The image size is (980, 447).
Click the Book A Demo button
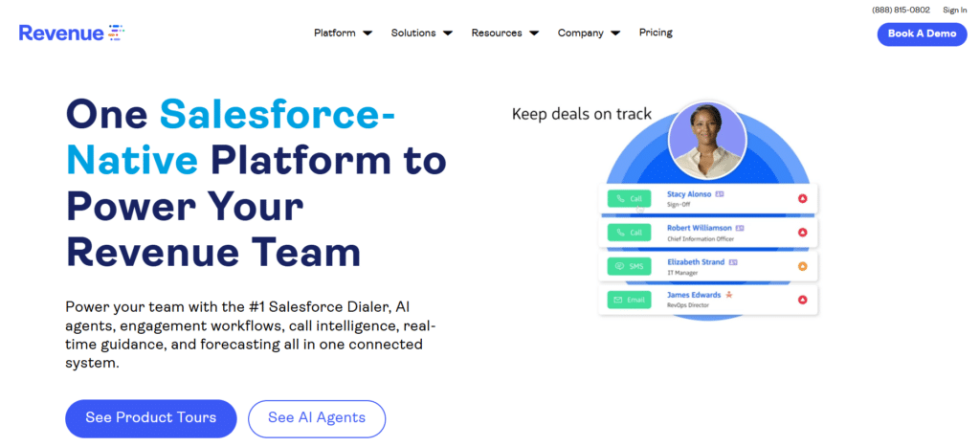click(922, 34)
